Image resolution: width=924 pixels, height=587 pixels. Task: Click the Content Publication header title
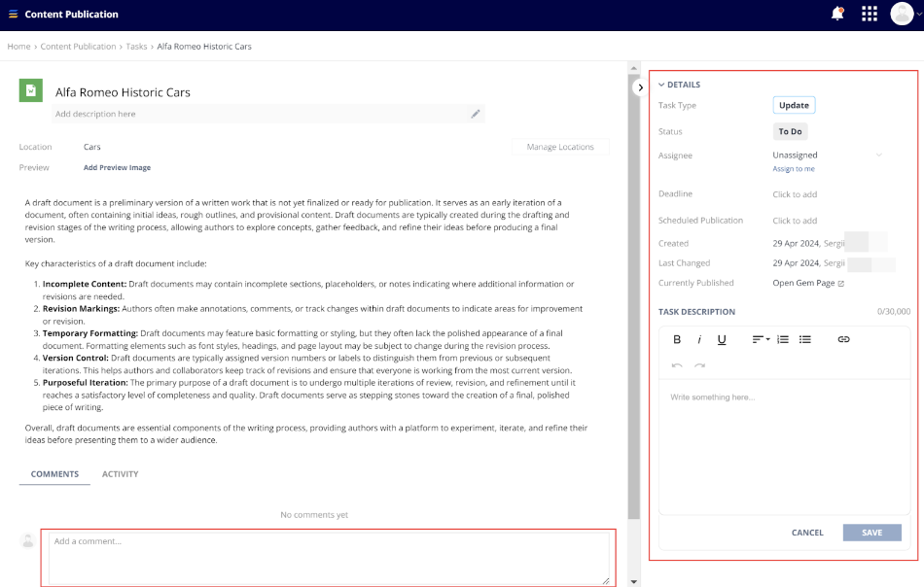pos(71,15)
